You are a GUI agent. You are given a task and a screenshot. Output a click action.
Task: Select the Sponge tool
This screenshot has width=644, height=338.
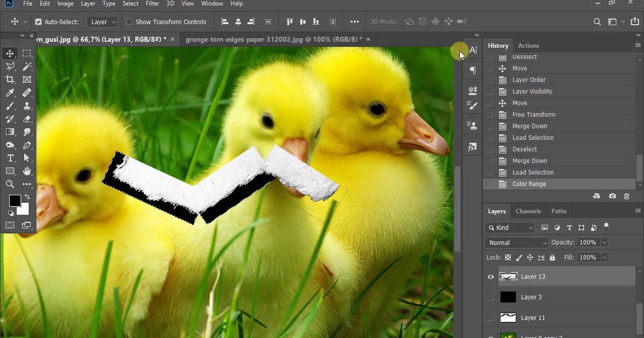coord(10,145)
